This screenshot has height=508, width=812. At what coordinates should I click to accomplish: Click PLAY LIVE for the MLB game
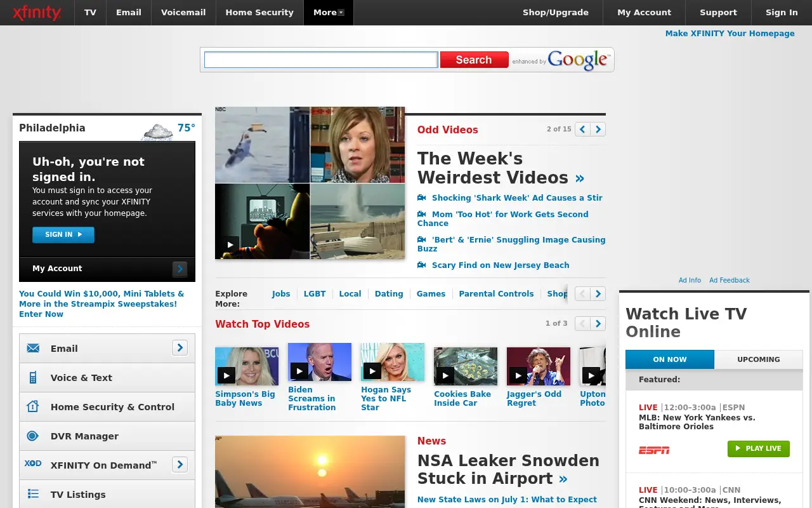759,448
